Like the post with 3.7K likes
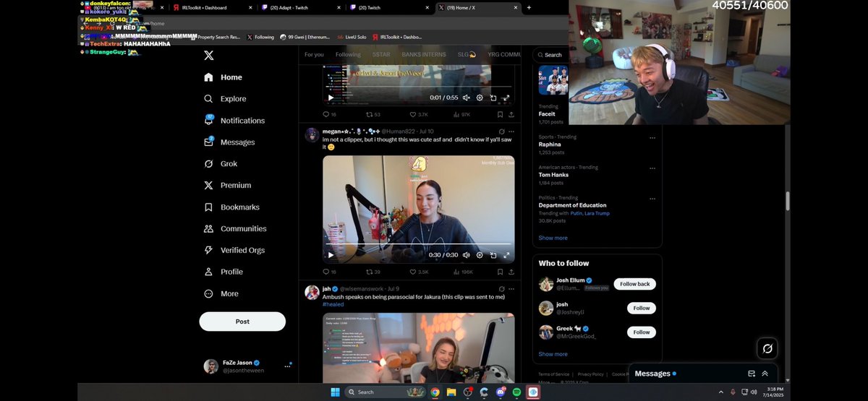 coord(419,114)
